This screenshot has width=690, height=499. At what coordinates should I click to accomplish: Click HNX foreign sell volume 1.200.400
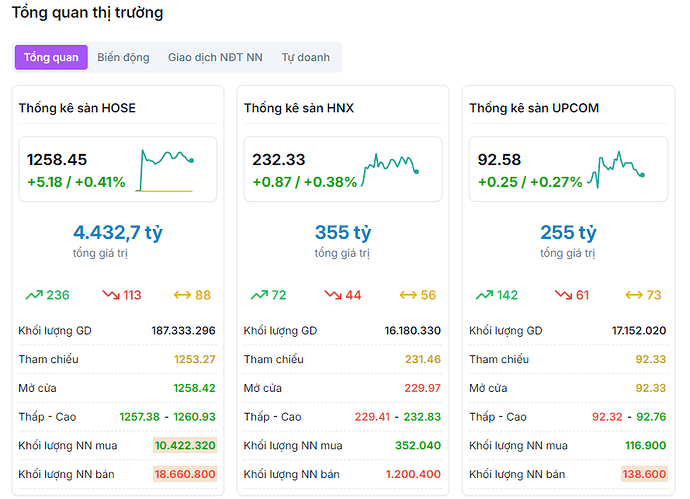pyautogui.click(x=413, y=474)
